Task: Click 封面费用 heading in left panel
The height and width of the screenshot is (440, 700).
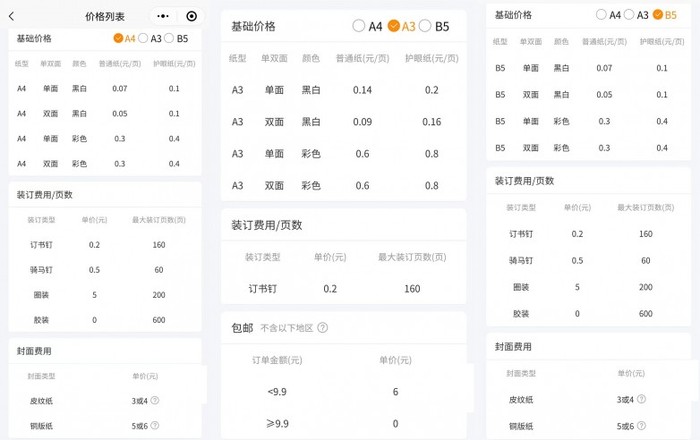Action: tap(34, 351)
